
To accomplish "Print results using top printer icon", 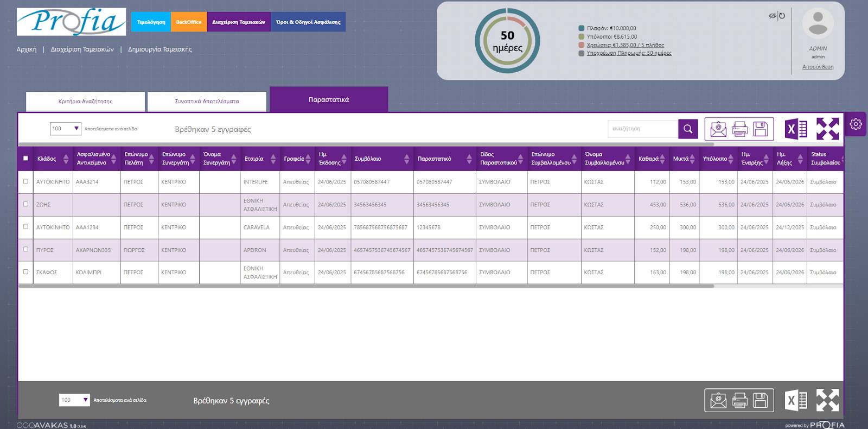I will pyautogui.click(x=739, y=129).
